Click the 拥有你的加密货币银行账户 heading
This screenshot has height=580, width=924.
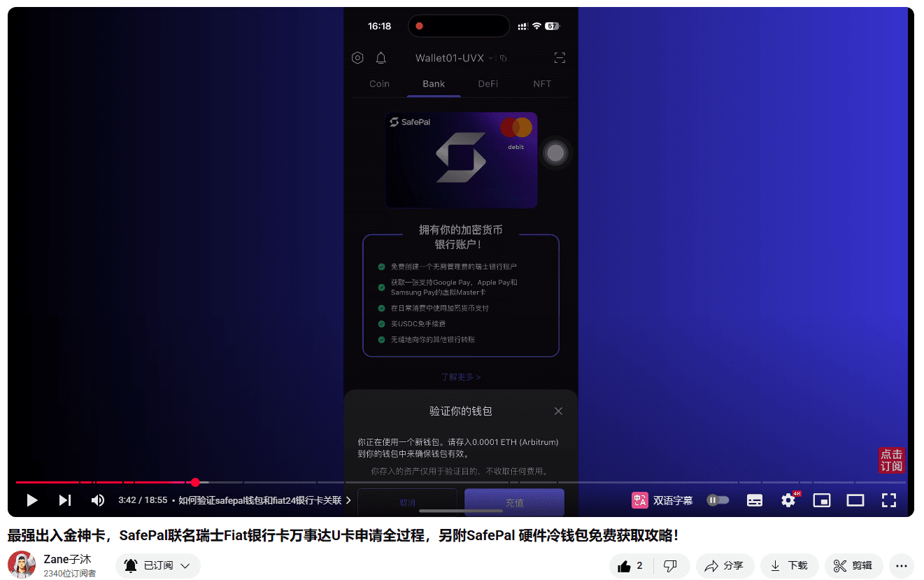coord(461,237)
